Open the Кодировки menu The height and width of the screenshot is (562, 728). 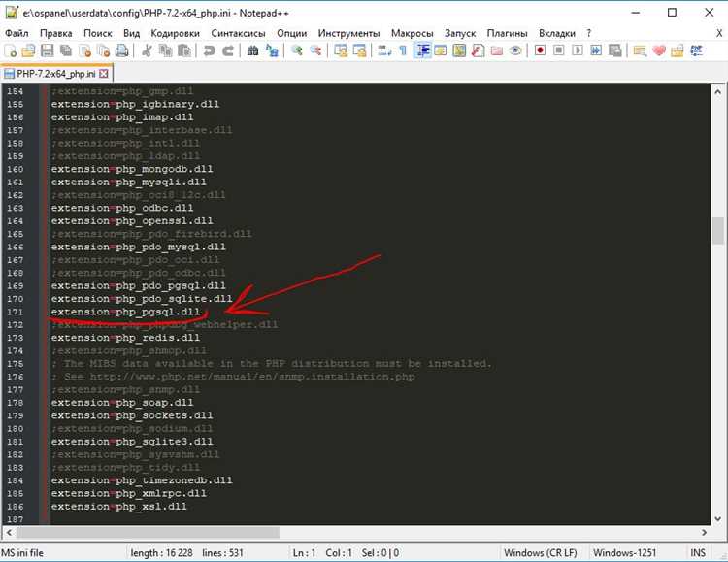pos(175,33)
